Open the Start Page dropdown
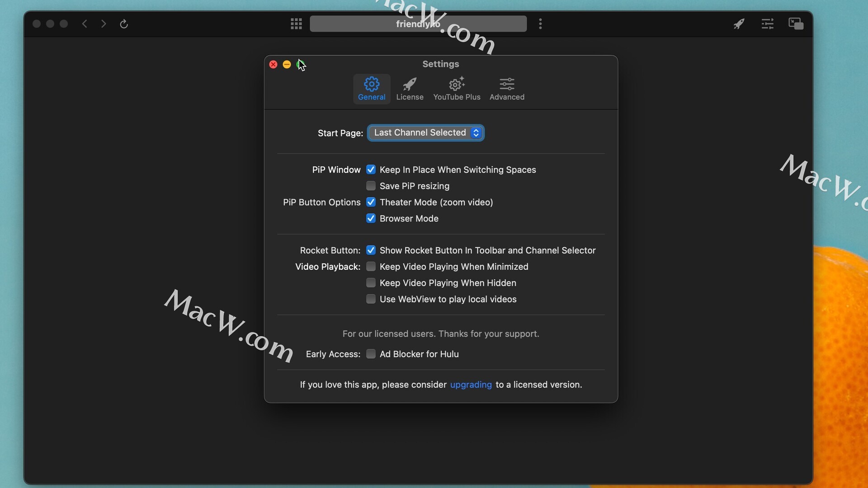 (426, 133)
